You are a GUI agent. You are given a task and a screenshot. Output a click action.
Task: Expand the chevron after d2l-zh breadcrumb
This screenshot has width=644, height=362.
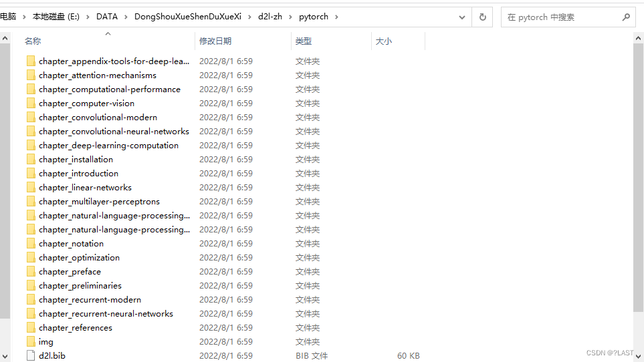pos(290,17)
